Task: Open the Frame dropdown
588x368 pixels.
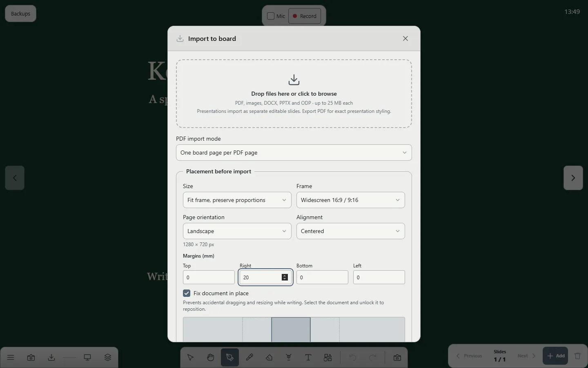Action: coord(351,200)
